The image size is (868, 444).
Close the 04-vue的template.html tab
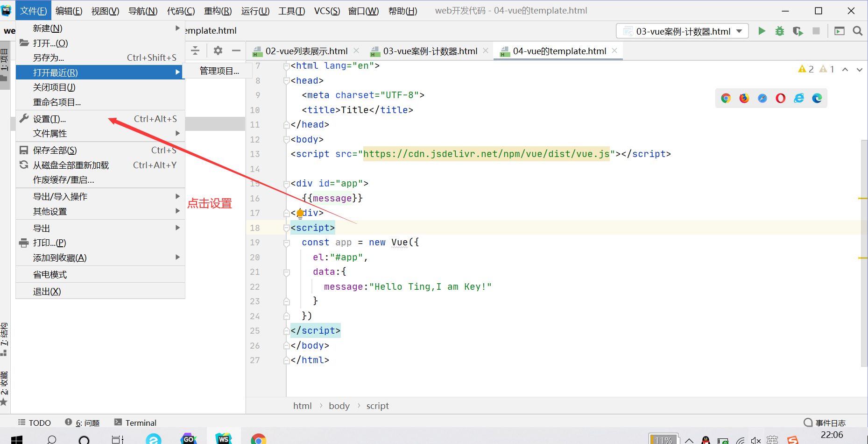(614, 50)
